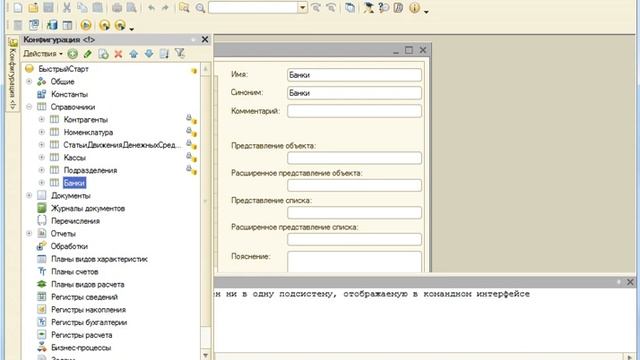Click the pencil Edit object icon
The width and height of the screenshot is (640, 360).
[x=87, y=53]
